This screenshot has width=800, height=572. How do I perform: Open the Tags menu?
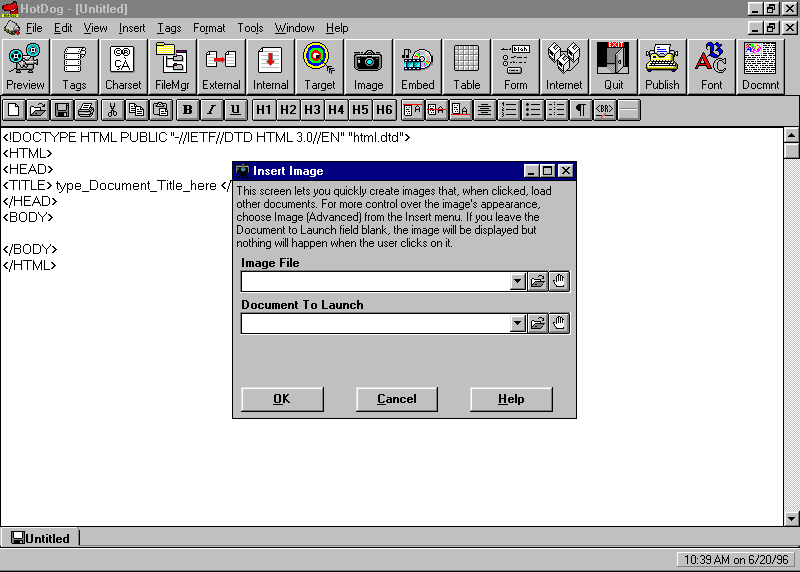169,28
